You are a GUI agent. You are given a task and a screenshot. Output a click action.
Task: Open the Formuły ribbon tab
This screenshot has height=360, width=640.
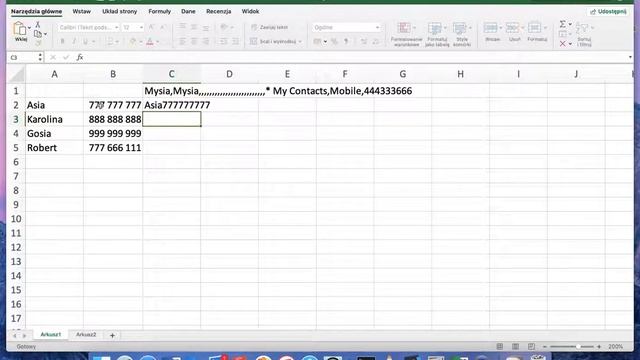[x=160, y=11]
